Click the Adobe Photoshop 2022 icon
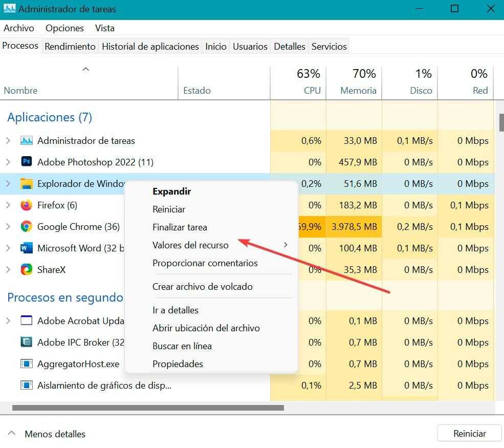Viewport: 504px width, 448px height. (x=26, y=162)
